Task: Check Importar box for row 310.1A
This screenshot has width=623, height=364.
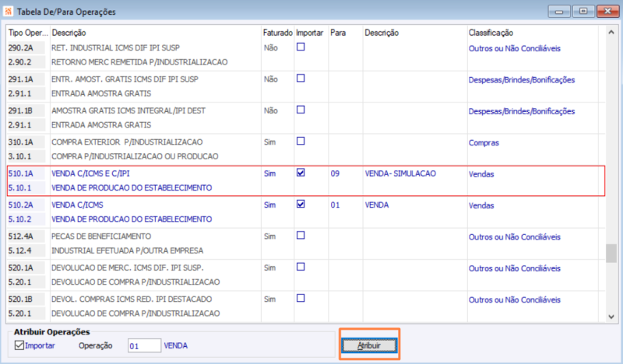Action: pos(301,141)
